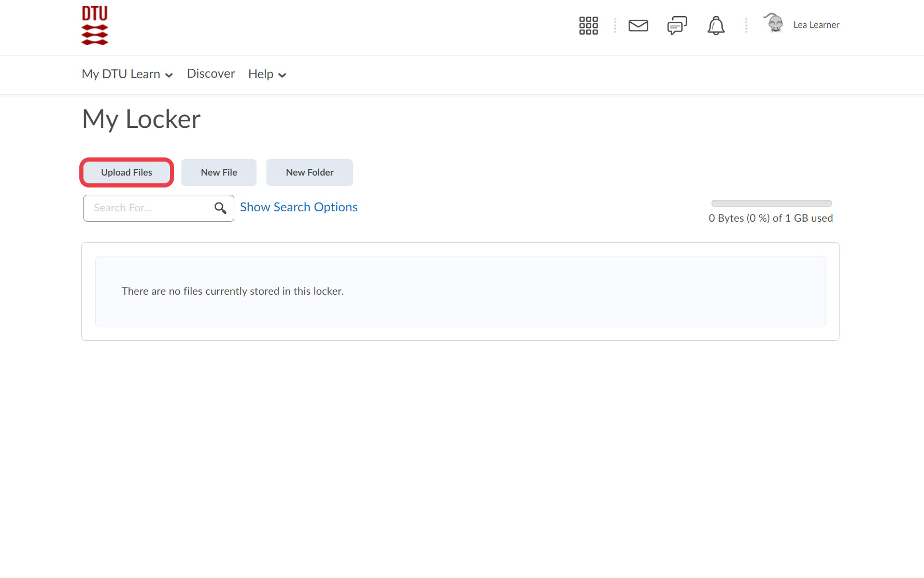Click the empty locker message
Viewport: 924px width, 578px height.
[x=233, y=291]
